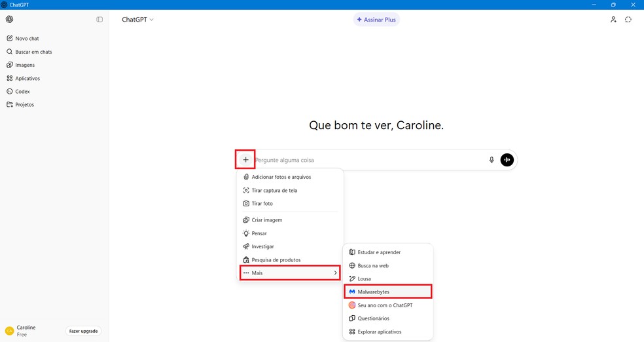
Task: Choose Criar imagem menu entry
Action: coord(290,220)
